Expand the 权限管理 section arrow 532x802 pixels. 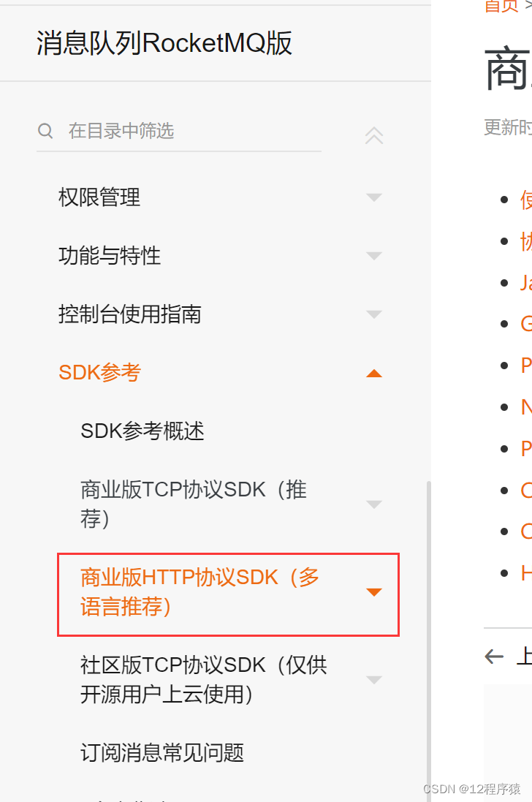click(x=374, y=197)
